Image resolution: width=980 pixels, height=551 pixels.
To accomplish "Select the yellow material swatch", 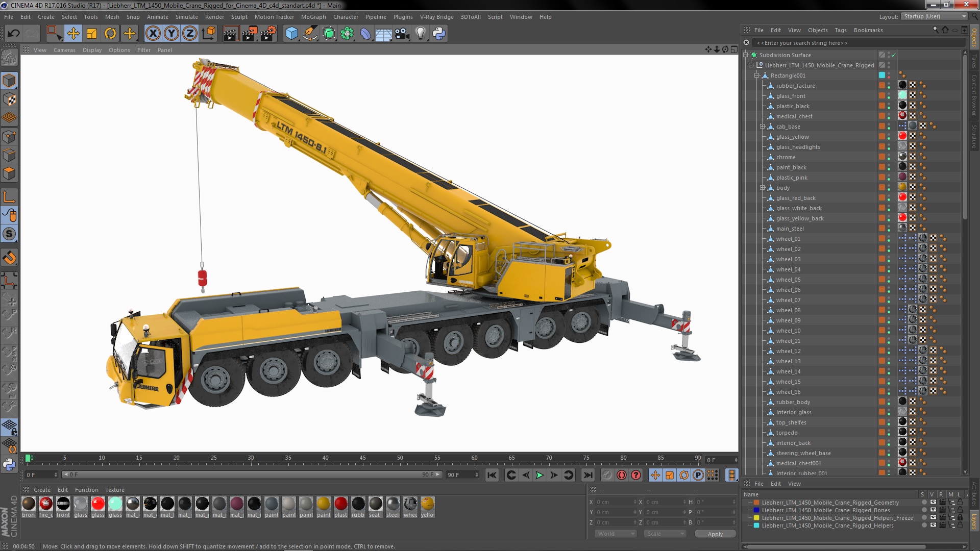I will [x=428, y=504].
